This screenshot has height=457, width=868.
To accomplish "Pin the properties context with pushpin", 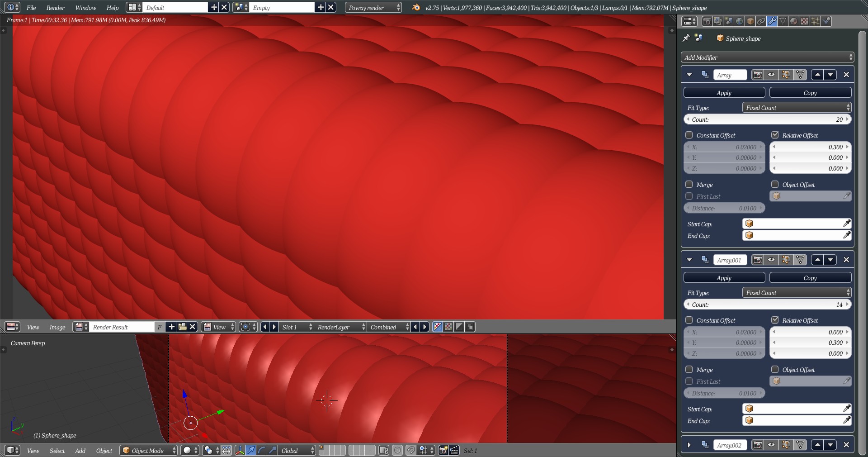I will (x=686, y=38).
